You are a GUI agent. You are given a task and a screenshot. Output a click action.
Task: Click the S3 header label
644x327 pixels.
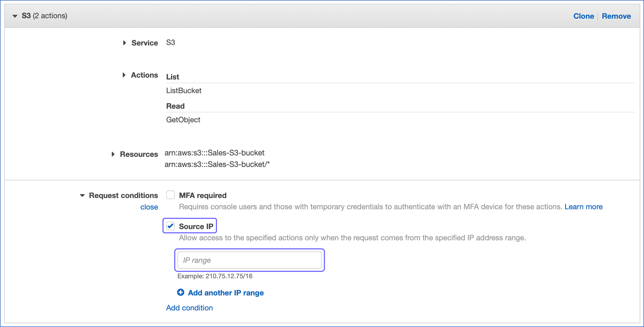tap(26, 15)
